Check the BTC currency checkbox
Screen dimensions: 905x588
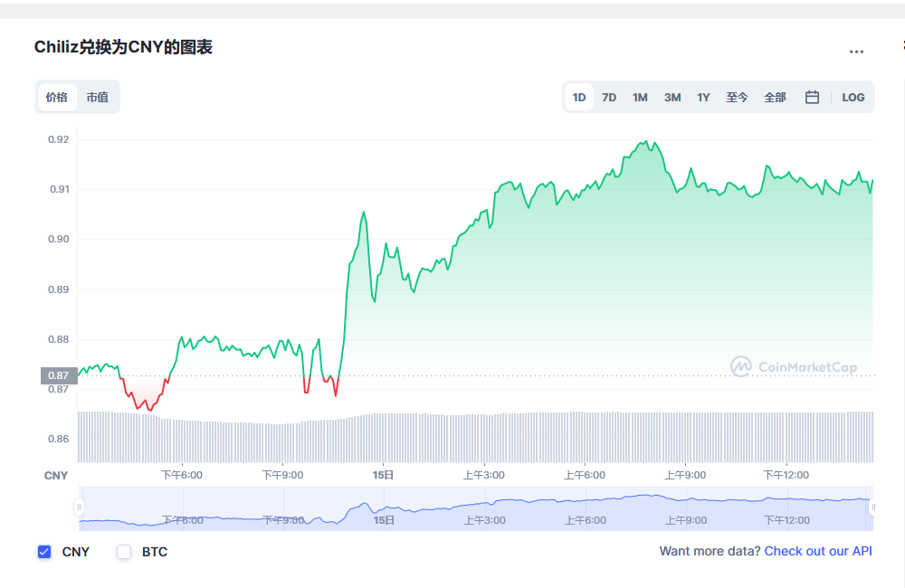click(124, 552)
